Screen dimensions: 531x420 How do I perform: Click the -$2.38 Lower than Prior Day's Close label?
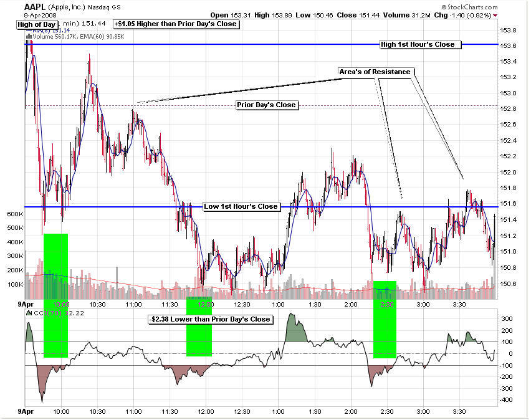click(210, 320)
